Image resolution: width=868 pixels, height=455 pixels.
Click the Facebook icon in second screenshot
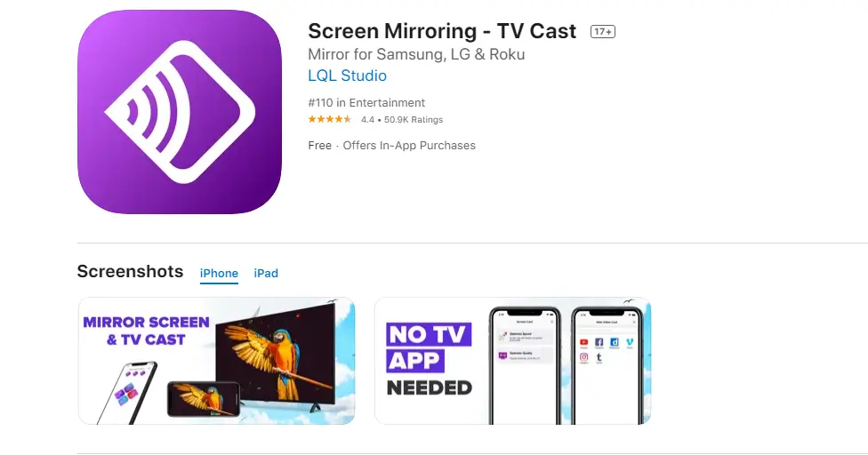(599, 342)
